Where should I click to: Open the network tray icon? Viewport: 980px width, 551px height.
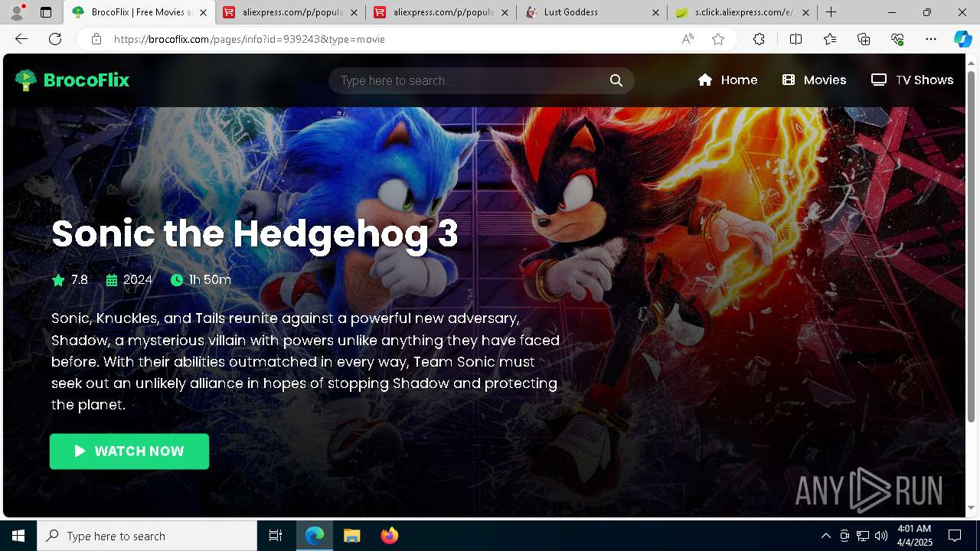[x=863, y=536]
